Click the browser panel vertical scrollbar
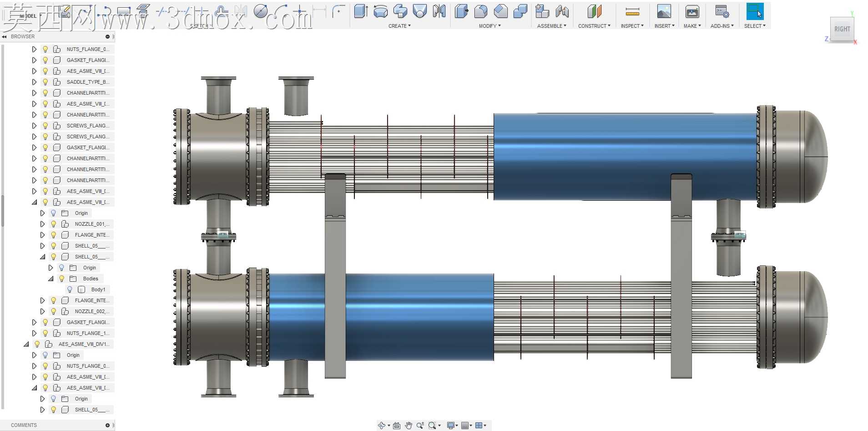Image resolution: width=868 pixels, height=431 pixels. click(x=3, y=211)
